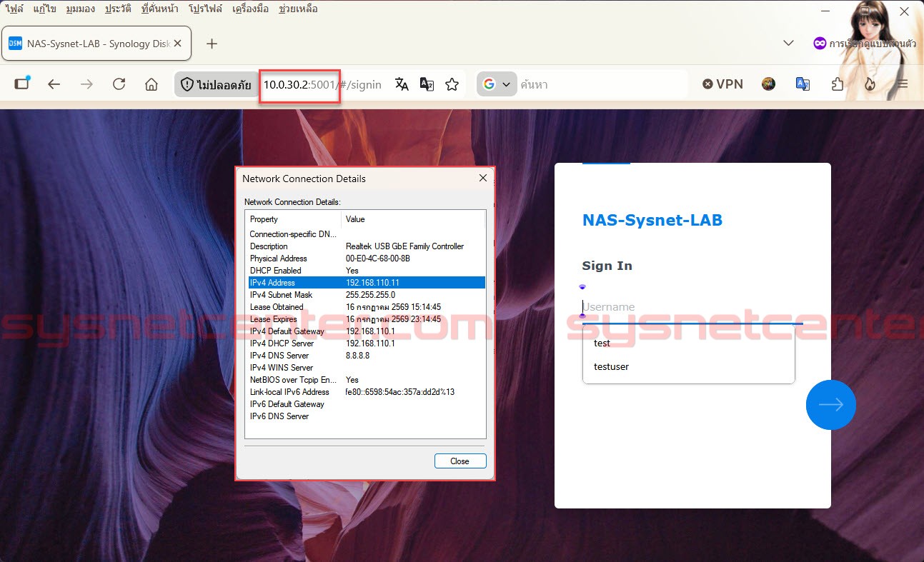Open the ช่วยเหลือ menu
Screen dimensions: 924x562
point(298,9)
